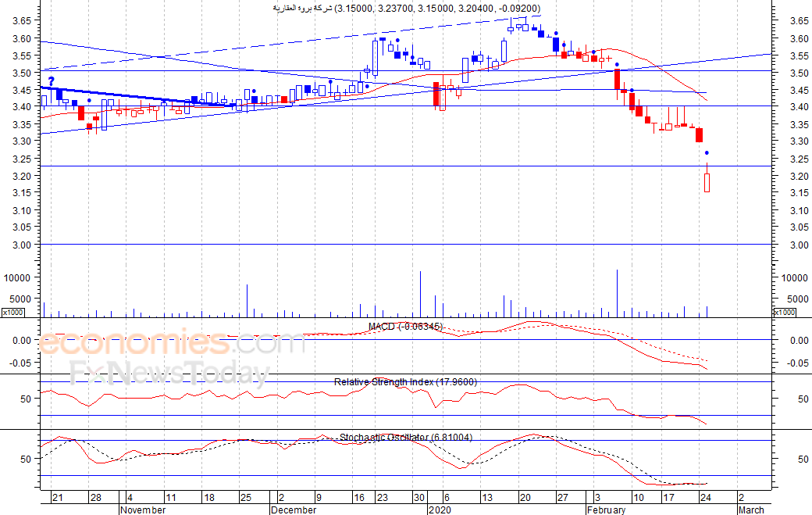Select the date label 9 on the time axis
This screenshot has height=515, width=812.
point(319,497)
